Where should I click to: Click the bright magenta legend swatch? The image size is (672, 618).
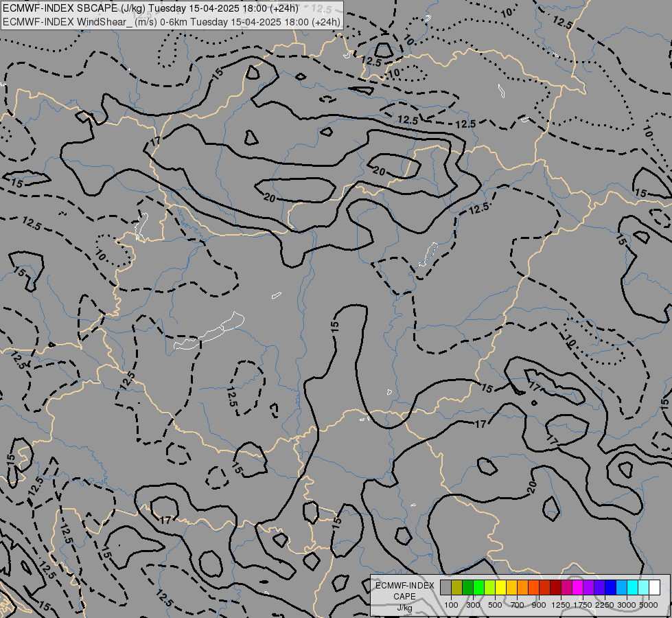(x=578, y=587)
